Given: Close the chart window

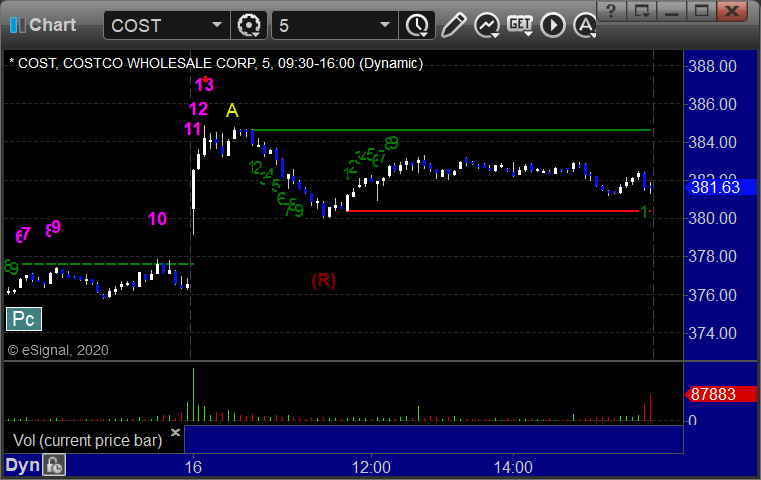Looking at the screenshot, I should 732,11.
